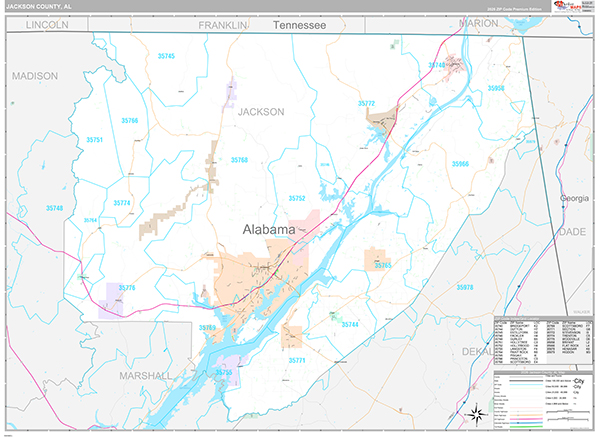Viewport: 600px width, 437px height.
Task: Click the JACKSON county label
Action: click(261, 112)
